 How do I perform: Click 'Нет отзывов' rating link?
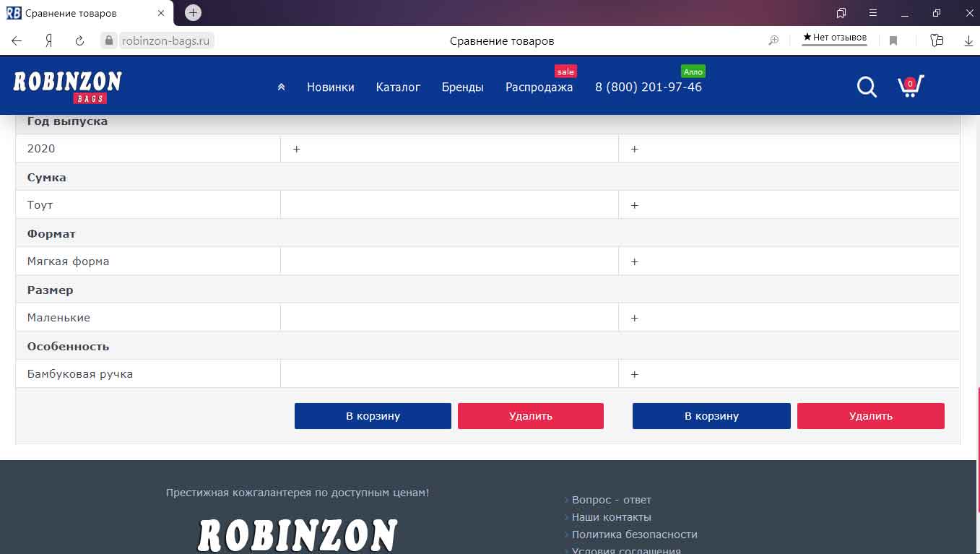pyautogui.click(x=835, y=38)
